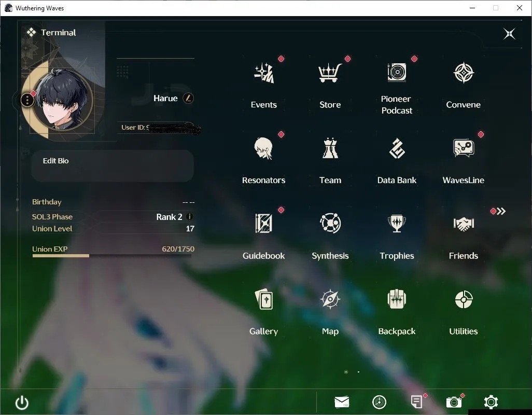The image size is (532, 415).
Task: Open the Friends handshake icon
Action: (x=464, y=224)
